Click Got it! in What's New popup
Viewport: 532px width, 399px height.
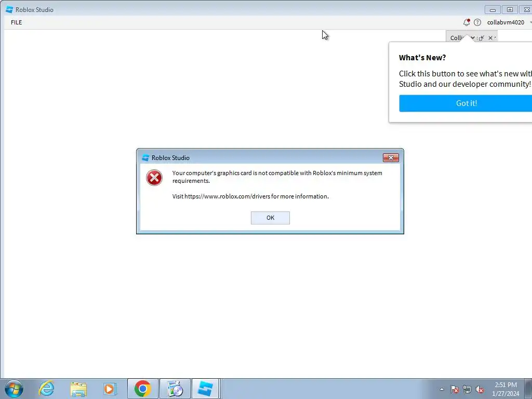click(467, 103)
